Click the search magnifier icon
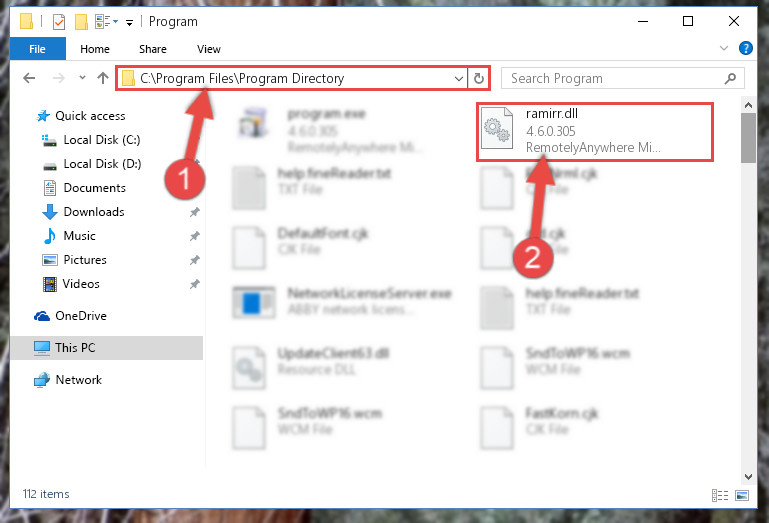The height and width of the screenshot is (523, 769). point(730,78)
